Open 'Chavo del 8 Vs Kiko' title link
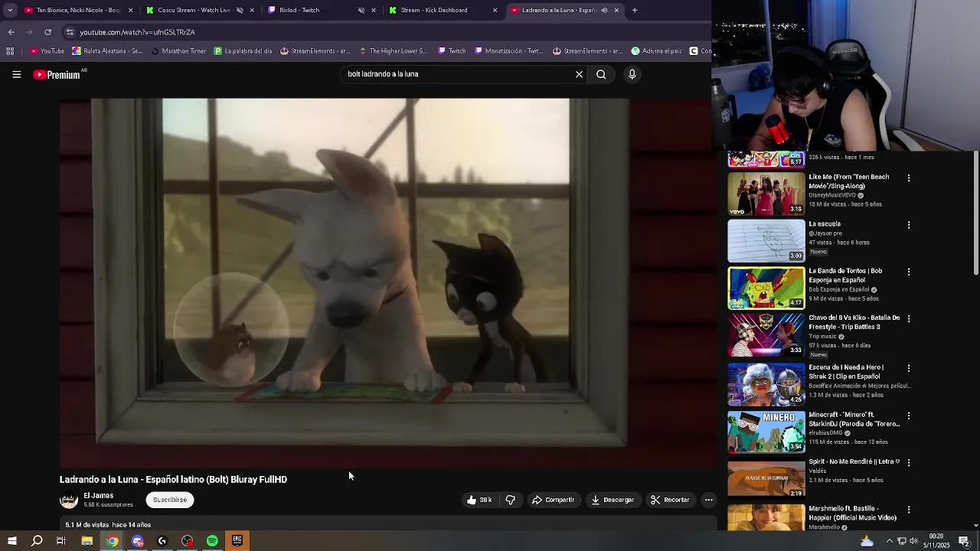This screenshot has height=551, width=980. (x=854, y=322)
